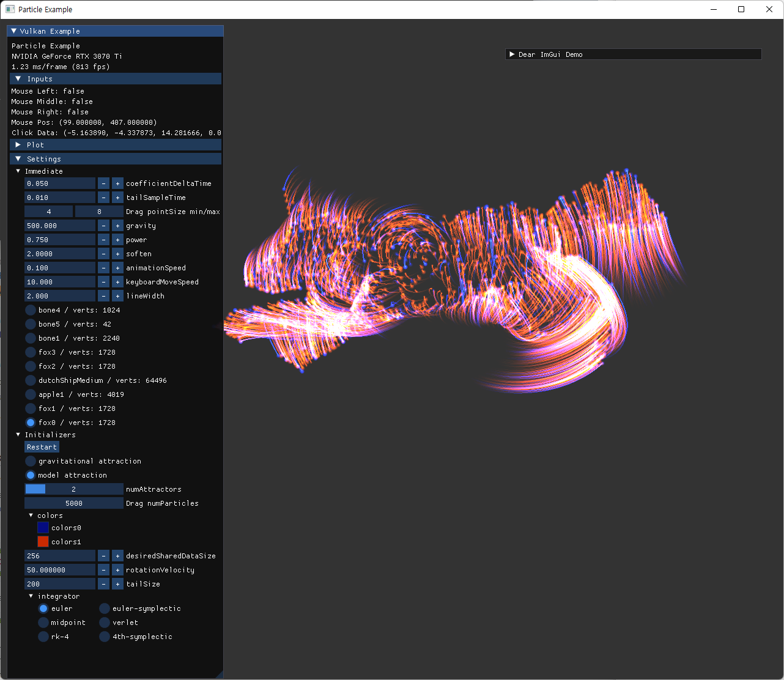Increase soften with plus button
Screen dimensions: 784x680
pyautogui.click(x=117, y=254)
